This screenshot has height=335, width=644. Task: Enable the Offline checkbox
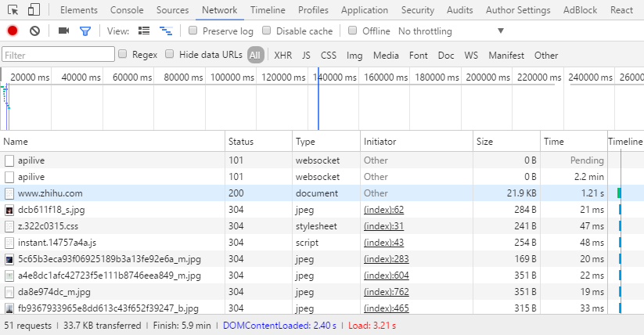tap(353, 31)
